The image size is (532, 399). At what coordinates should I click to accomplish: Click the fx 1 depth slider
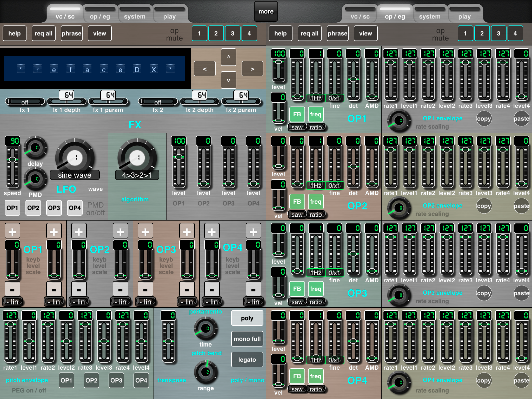click(x=66, y=101)
